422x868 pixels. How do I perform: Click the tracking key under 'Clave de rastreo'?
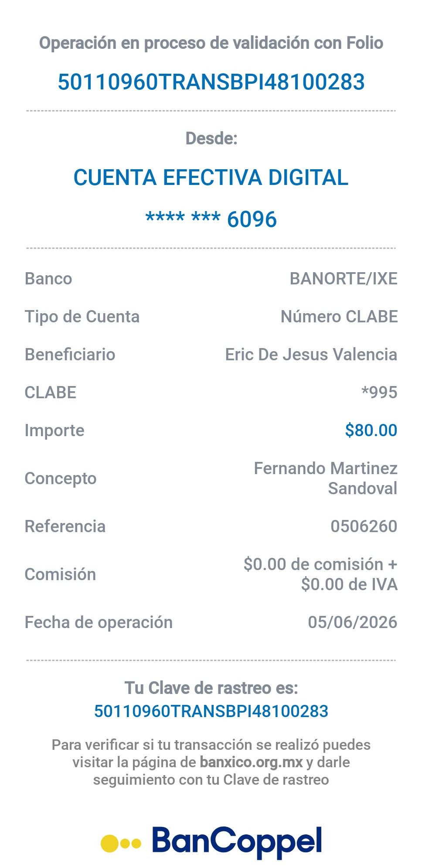coord(211,711)
